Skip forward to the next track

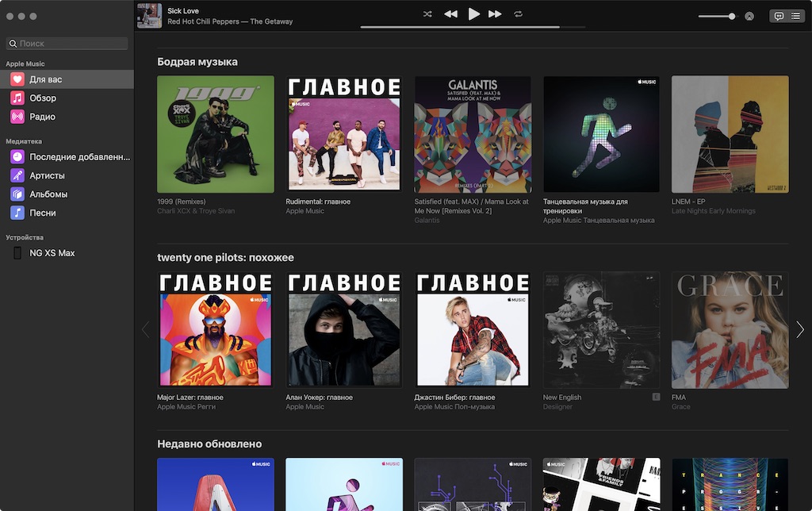(495, 14)
